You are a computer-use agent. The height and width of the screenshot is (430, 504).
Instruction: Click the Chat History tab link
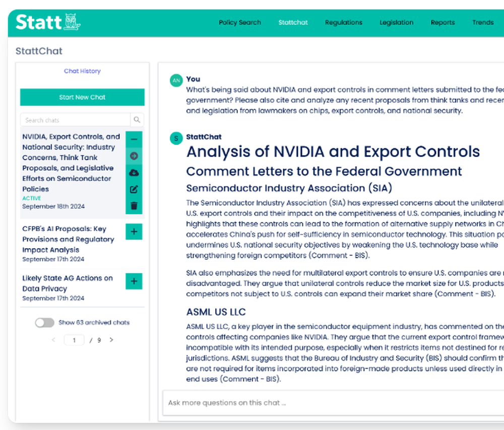pos(82,71)
